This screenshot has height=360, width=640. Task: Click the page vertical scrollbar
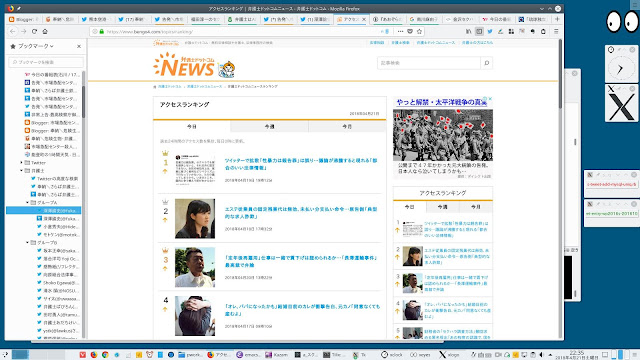[560, 73]
